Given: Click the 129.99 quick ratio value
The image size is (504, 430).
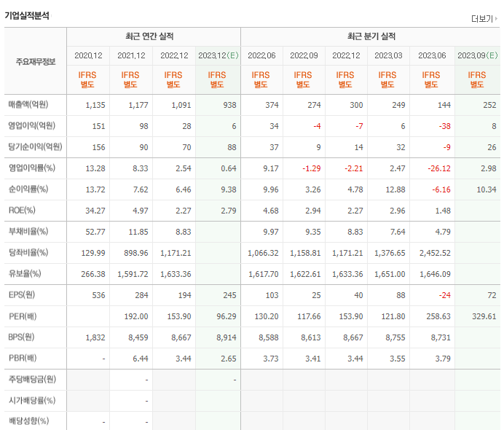Looking at the screenshot, I should pos(93,254).
